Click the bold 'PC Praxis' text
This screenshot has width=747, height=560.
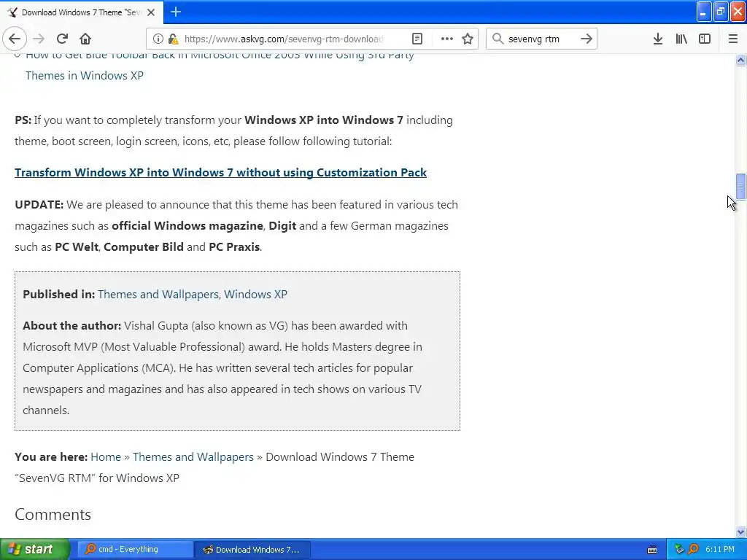234,246
